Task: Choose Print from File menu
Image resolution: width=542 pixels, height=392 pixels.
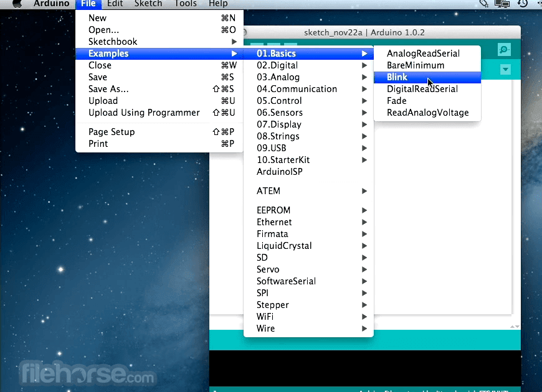Action: 159,143
